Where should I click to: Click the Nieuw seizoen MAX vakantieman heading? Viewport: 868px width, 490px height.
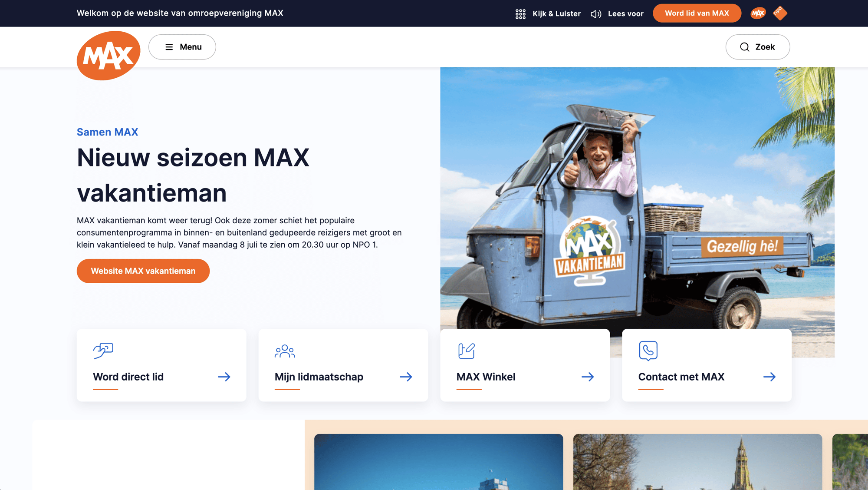coord(193,175)
